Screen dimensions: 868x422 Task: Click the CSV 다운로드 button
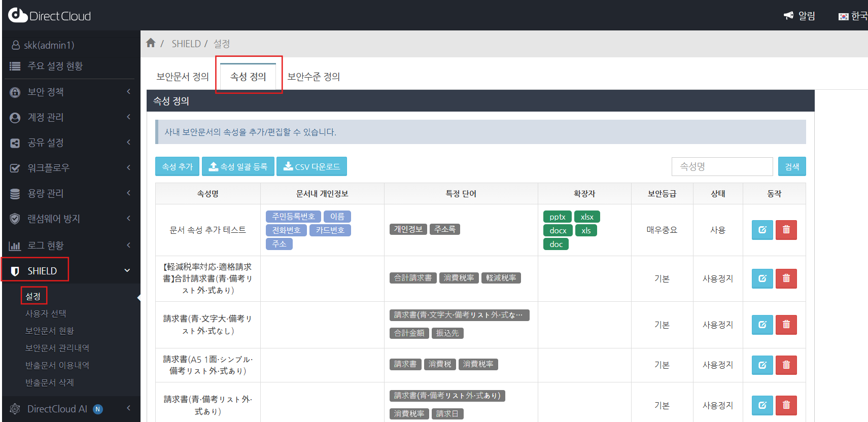coord(311,166)
